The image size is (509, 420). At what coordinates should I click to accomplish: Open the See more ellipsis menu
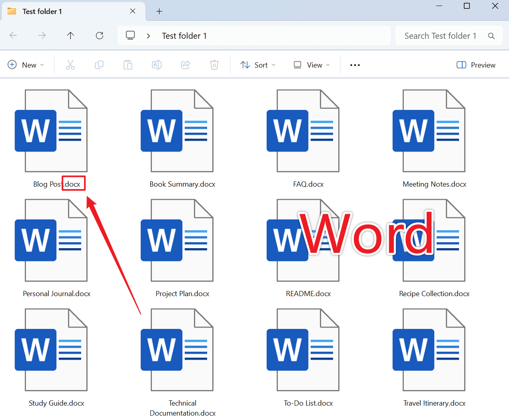[355, 65]
